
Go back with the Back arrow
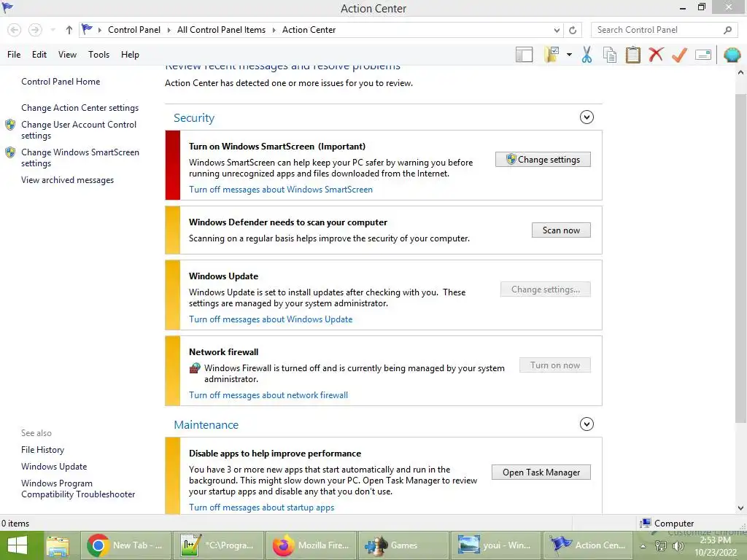[15, 30]
